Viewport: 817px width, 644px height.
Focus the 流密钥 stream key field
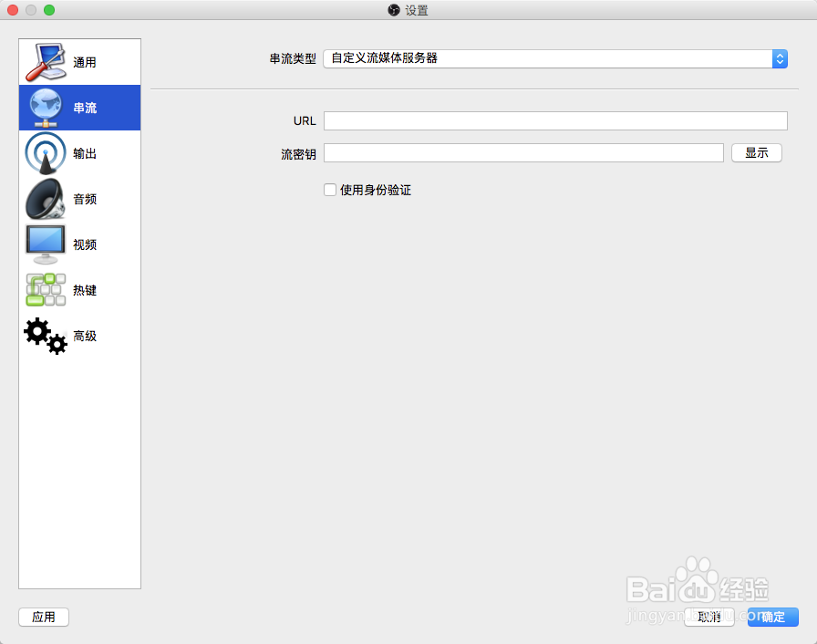[x=523, y=152]
